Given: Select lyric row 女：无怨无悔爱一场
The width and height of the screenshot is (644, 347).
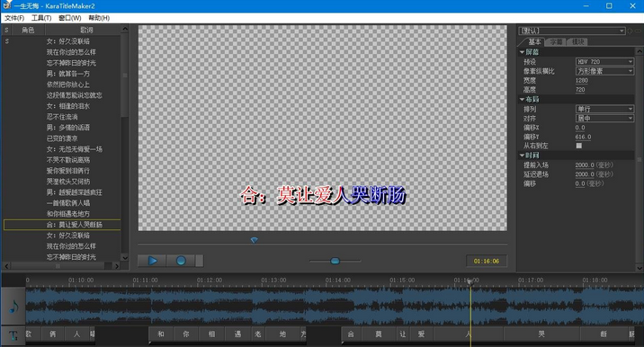Looking at the screenshot, I should click(62, 149).
